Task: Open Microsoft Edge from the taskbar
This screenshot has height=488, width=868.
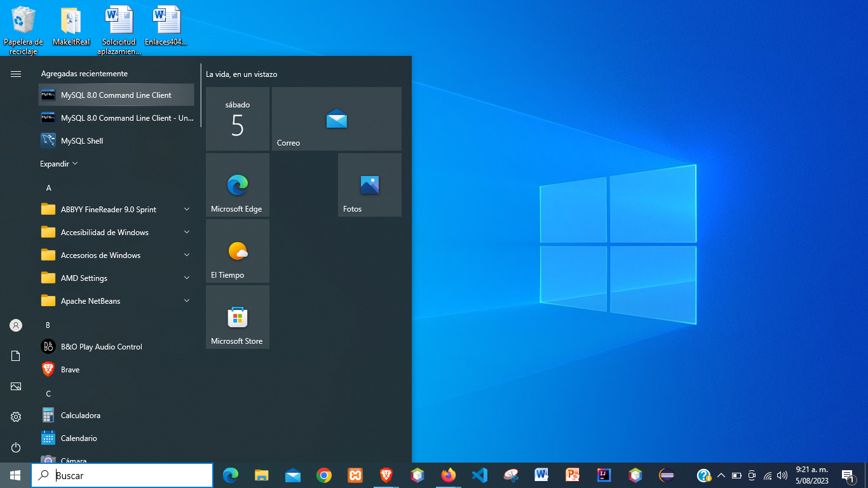Action: (x=231, y=475)
